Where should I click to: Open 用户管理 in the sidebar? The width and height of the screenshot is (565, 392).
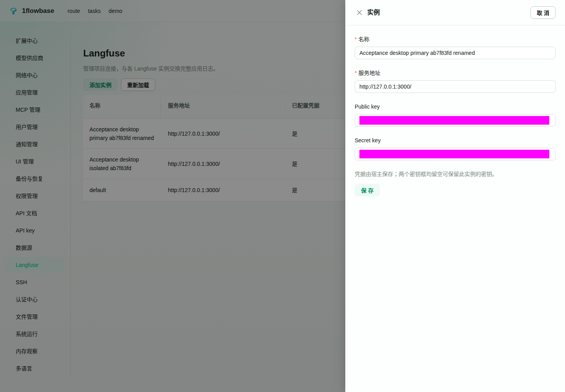pos(35,127)
